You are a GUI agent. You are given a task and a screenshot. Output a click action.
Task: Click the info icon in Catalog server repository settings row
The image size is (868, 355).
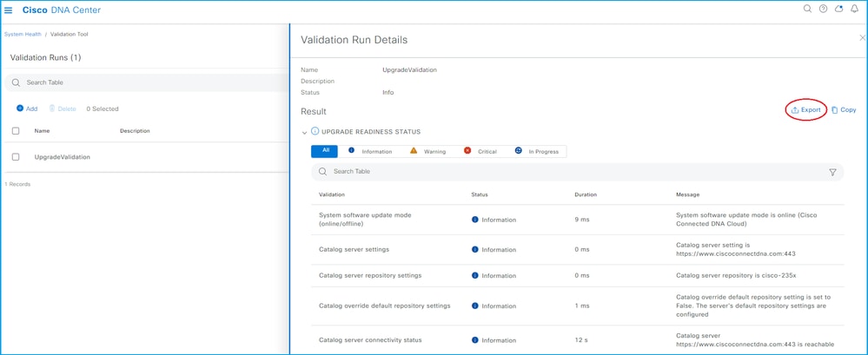point(475,275)
